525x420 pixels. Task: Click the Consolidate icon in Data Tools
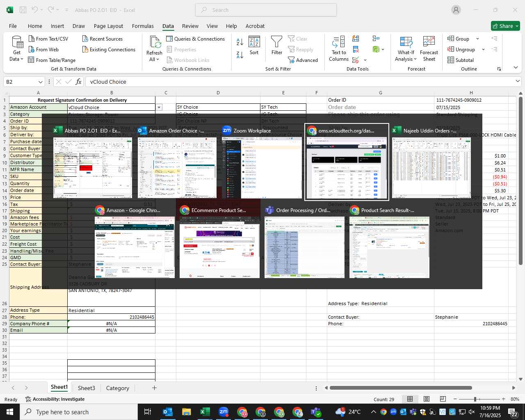click(376, 39)
